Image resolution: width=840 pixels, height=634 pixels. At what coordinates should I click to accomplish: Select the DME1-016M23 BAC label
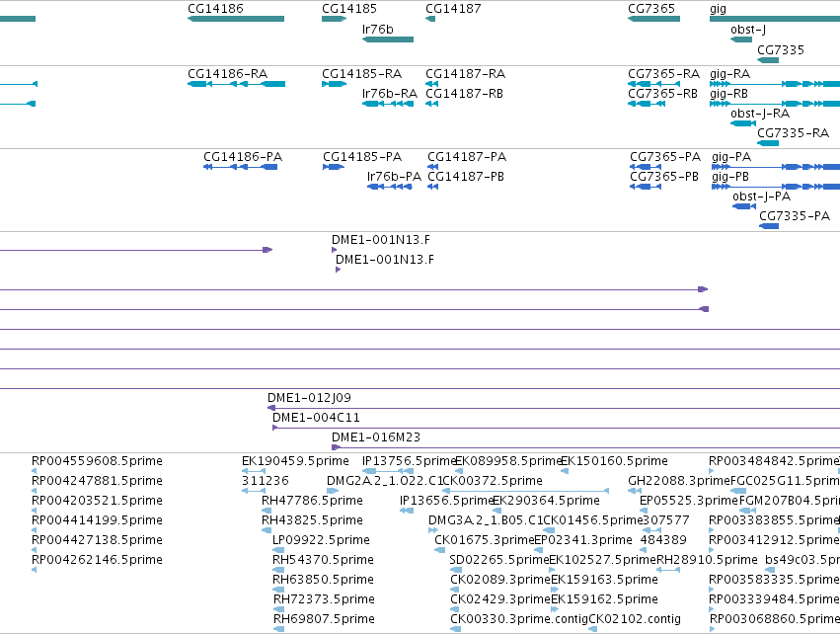click(376, 437)
